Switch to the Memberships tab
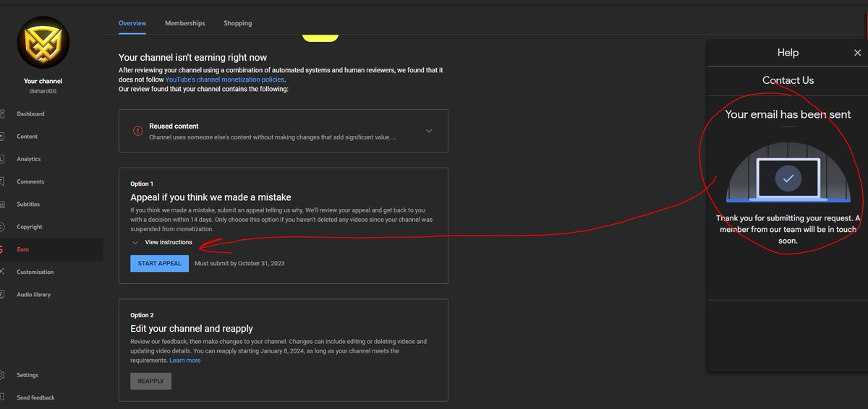 pos(185,23)
